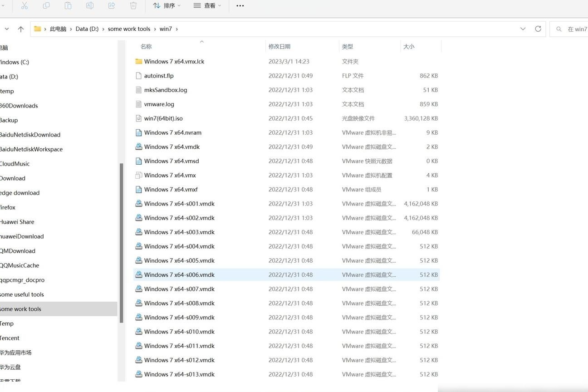Select the Windows 7 x64.nvram file icon
This screenshot has height=392, width=588.
(139, 132)
